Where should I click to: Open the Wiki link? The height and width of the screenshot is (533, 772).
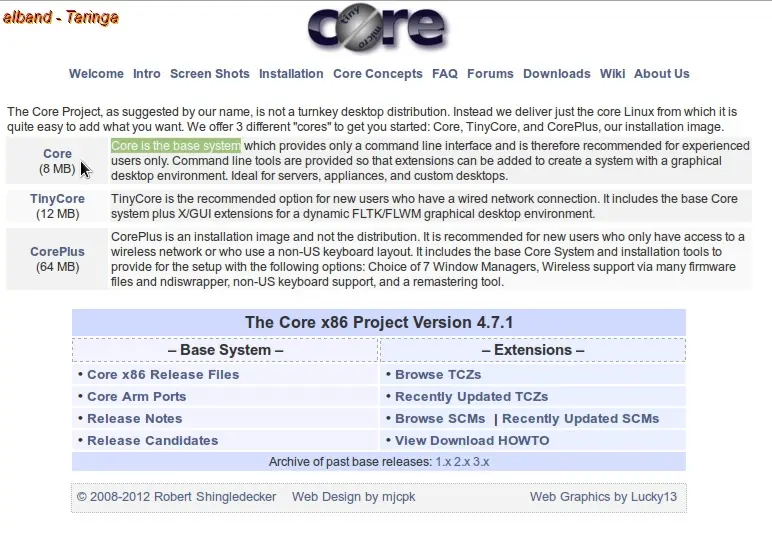pos(612,74)
